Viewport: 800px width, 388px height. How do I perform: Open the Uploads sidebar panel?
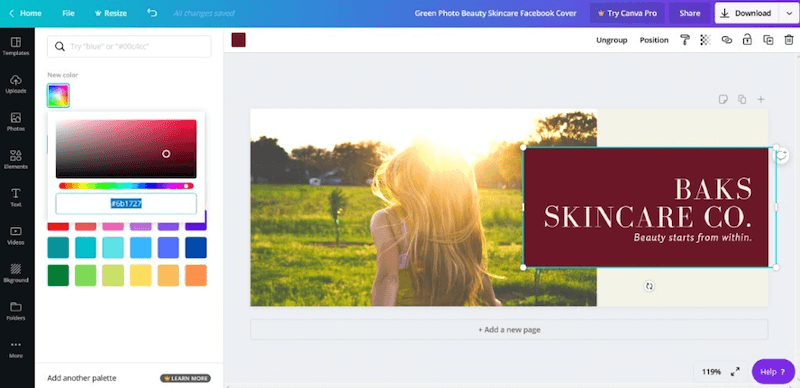coord(16,84)
